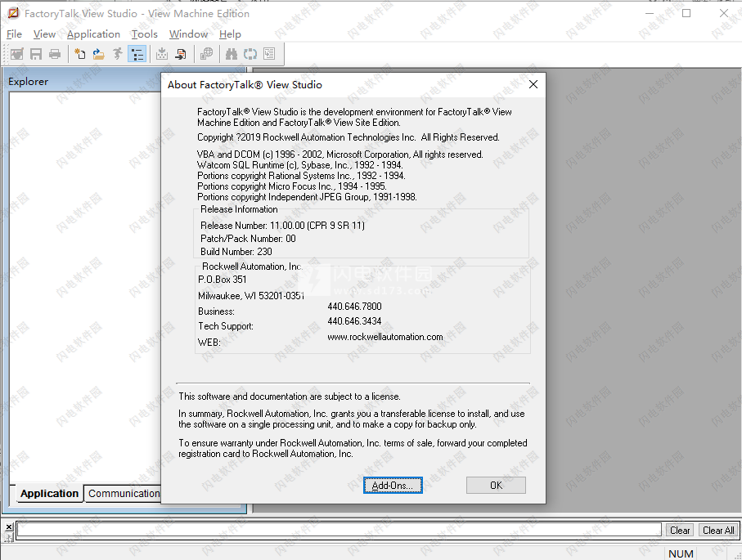Image resolution: width=742 pixels, height=560 pixels.
Task: Close the About FactoryTalk View Studio dialog
Action: tap(533, 84)
